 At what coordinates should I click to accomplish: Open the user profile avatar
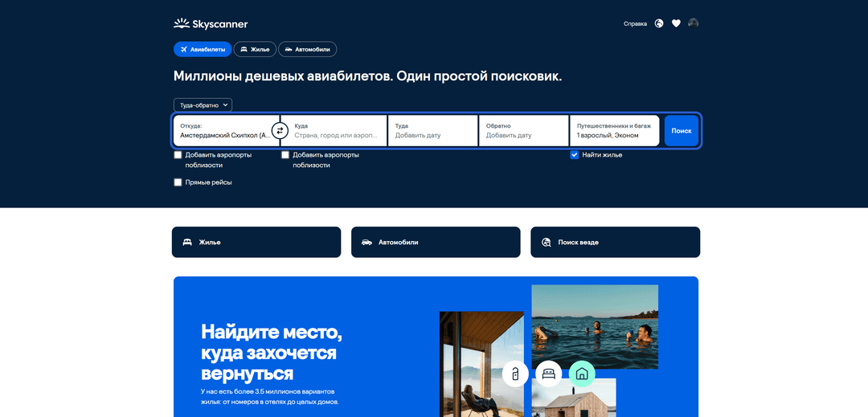coord(693,23)
